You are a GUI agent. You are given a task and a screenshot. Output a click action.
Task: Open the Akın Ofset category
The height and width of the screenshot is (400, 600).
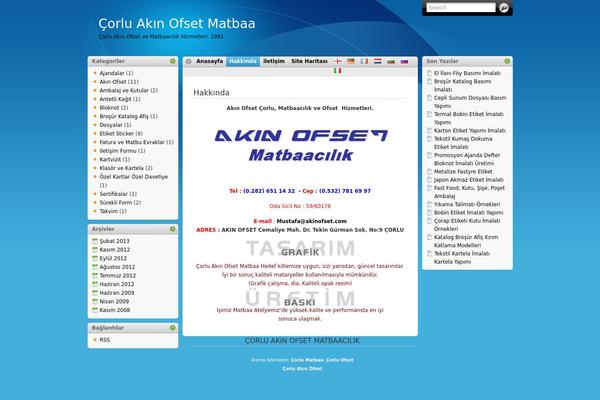(113, 82)
